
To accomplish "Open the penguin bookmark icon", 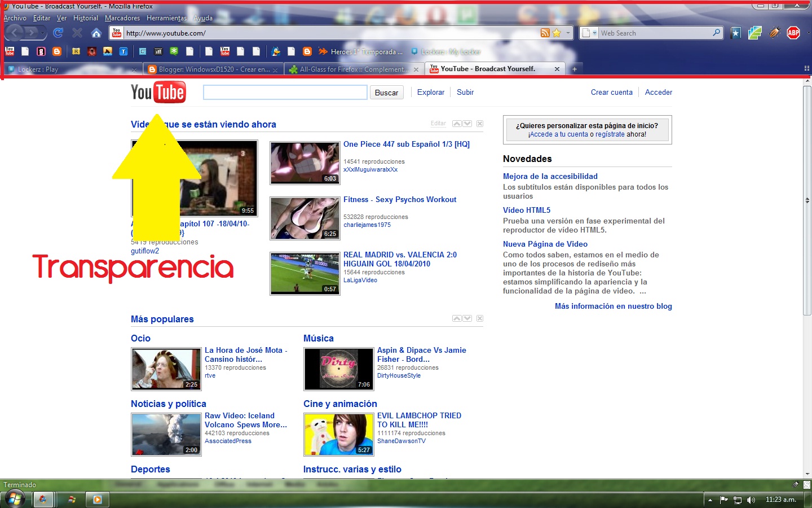I will (276, 51).
